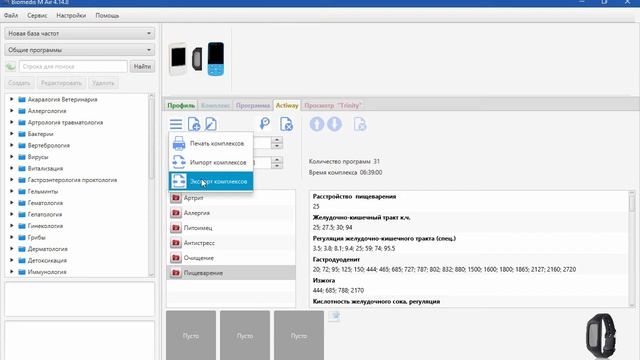The image size is (640, 360).
Task: Click the import icon for Импорт комплексов
Action: coord(179,162)
